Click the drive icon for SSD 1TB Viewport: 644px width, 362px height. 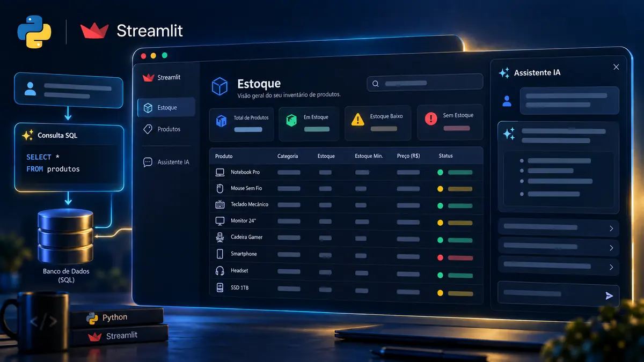pyautogui.click(x=220, y=287)
